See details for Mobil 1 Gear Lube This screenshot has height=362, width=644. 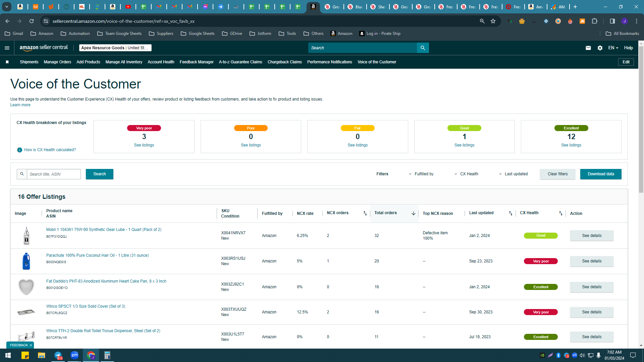(x=592, y=236)
